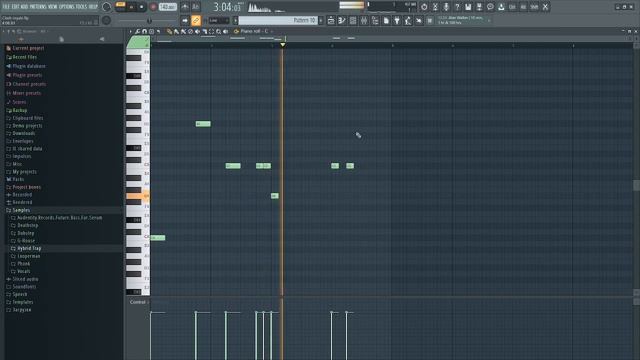This screenshot has height=360, width=640.
Task: Select the zoom magnifier tool in piano roll
Action: pos(218,31)
